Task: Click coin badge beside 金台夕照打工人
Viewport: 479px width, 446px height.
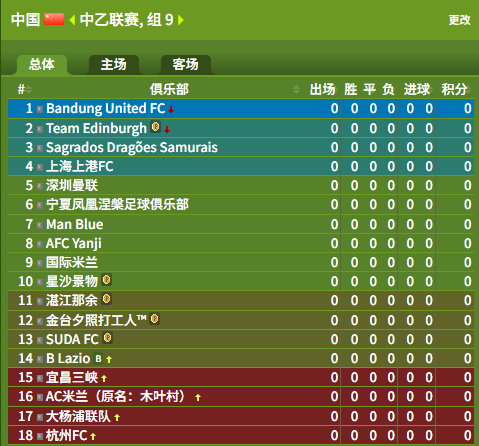Action: [x=155, y=319]
